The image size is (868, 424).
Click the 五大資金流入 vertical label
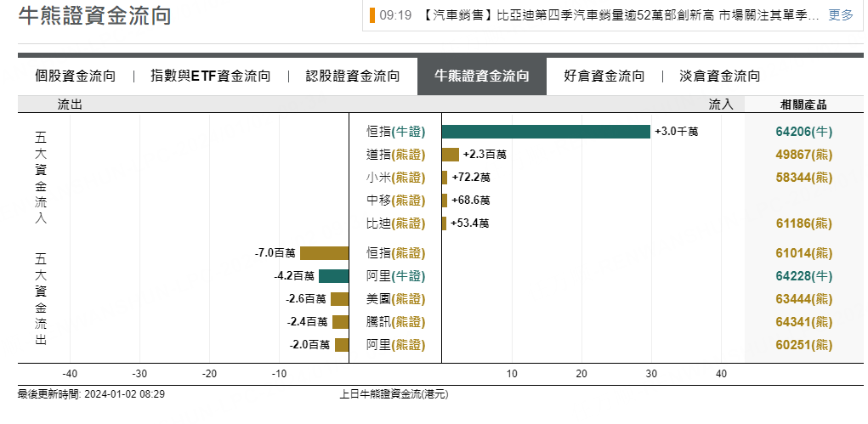[x=41, y=177]
